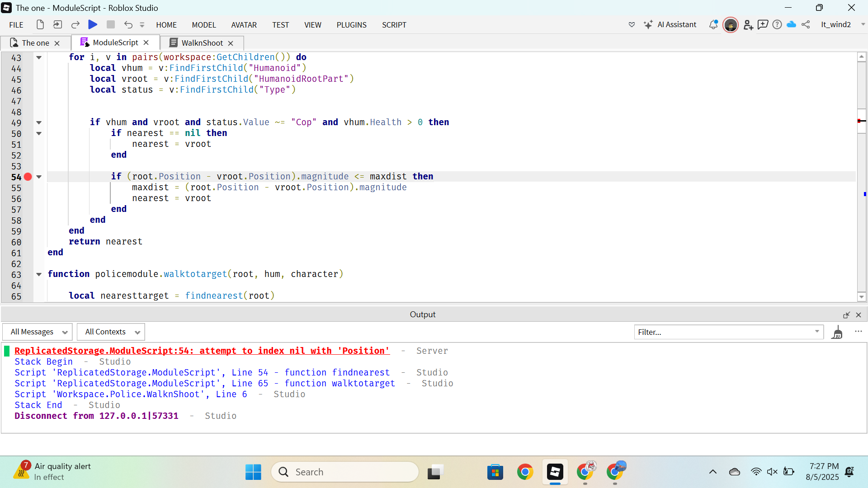The image size is (868, 488).
Task: Pop out the Output window
Action: (846, 314)
